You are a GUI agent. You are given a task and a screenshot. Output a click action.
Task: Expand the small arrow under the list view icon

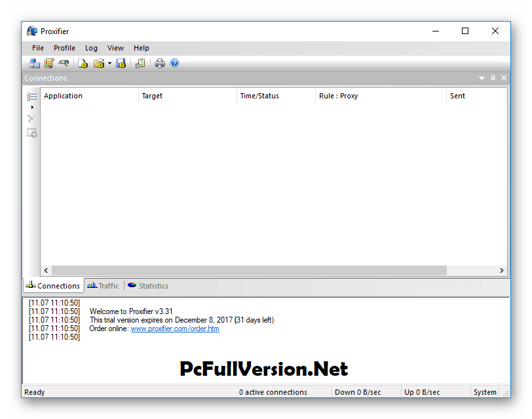(32, 108)
